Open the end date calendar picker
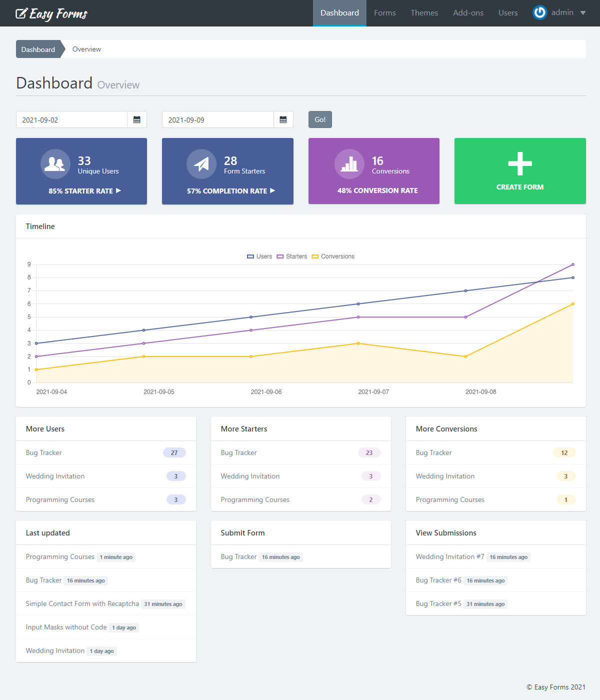 point(283,120)
